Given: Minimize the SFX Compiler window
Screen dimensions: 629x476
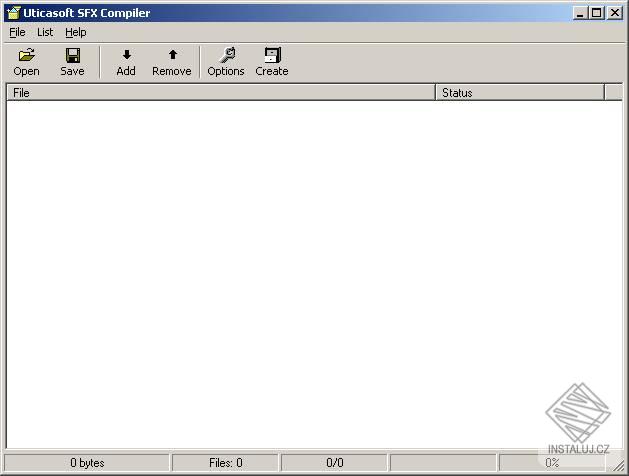Looking at the screenshot, I should (580, 13).
